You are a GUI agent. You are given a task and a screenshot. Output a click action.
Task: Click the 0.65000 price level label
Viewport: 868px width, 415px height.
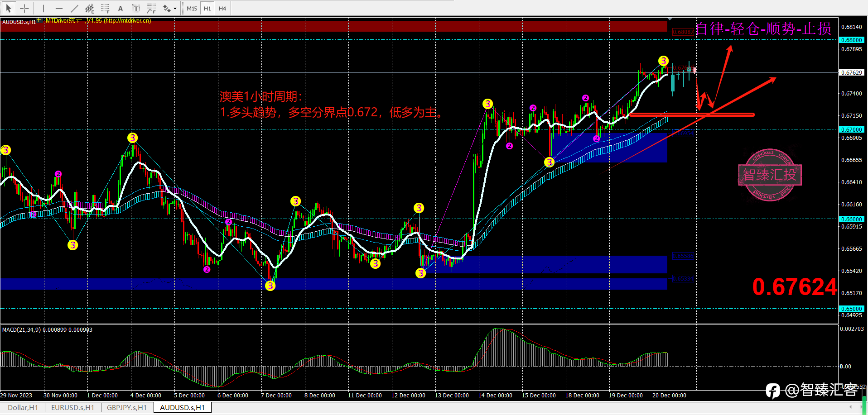(852, 309)
